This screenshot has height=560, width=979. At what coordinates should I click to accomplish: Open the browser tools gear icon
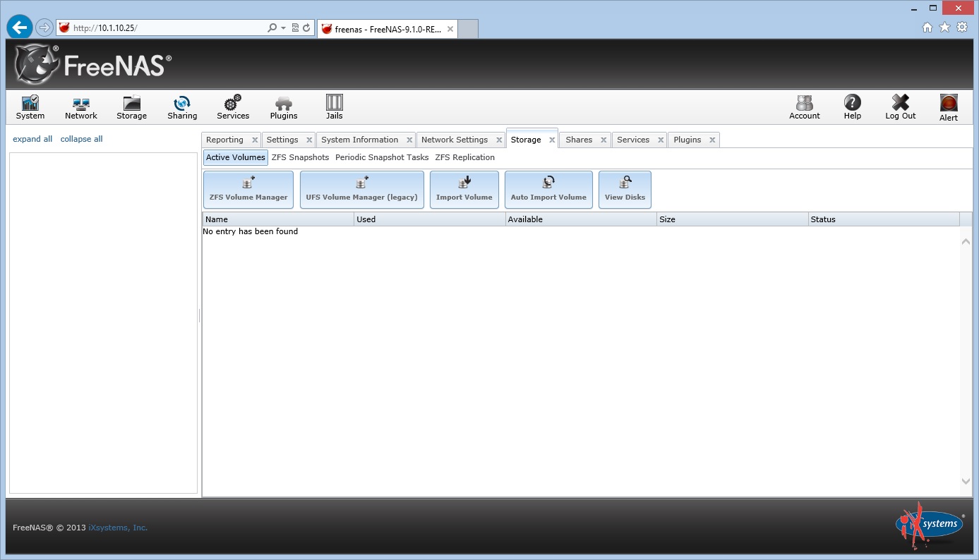pyautogui.click(x=962, y=28)
